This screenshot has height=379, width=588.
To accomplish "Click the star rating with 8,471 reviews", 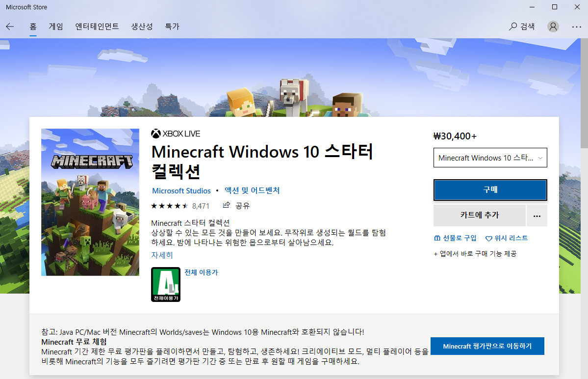I will point(180,206).
